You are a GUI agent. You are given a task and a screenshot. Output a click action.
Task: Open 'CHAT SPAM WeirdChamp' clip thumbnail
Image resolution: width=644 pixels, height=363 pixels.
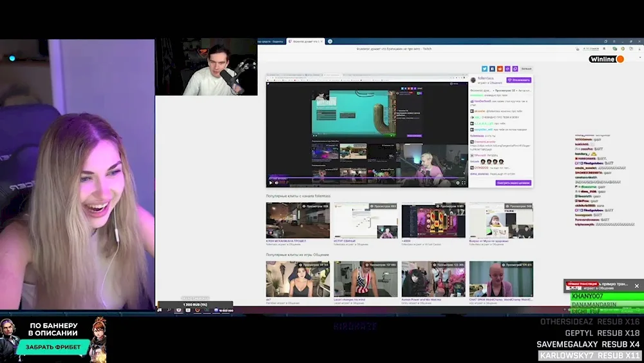pos(501,279)
